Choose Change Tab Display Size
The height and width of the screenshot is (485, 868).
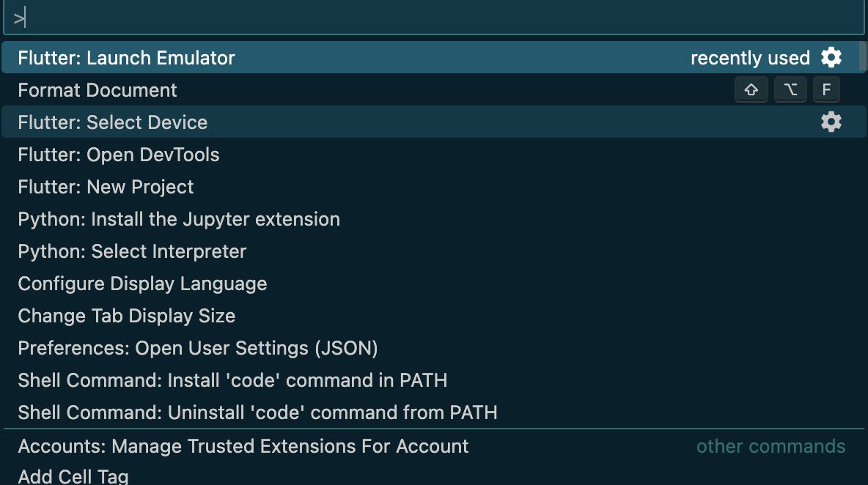click(126, 316)
